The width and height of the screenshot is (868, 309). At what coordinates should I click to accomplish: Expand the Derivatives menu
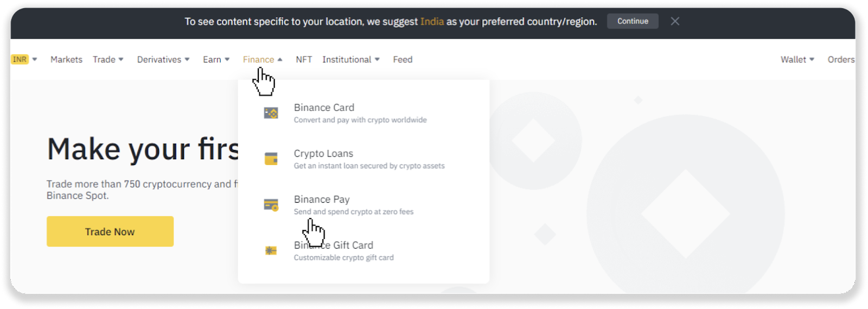(163, 59)
